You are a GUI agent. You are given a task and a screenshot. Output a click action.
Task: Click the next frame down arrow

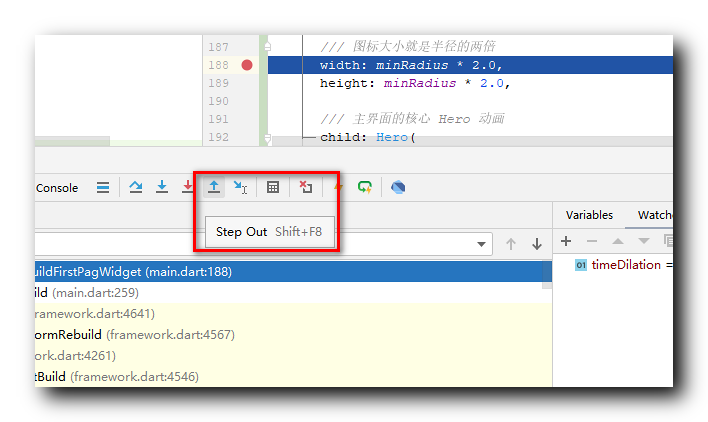coord(537,244)
